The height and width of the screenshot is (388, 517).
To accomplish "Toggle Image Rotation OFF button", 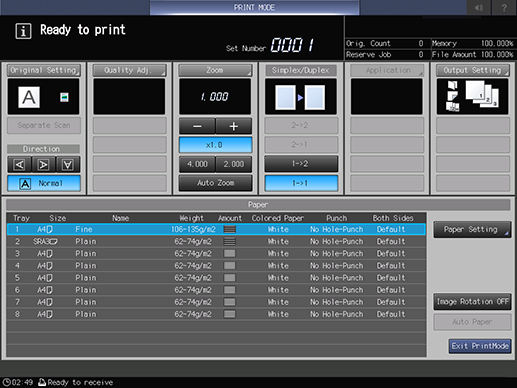I will (472, 302).
